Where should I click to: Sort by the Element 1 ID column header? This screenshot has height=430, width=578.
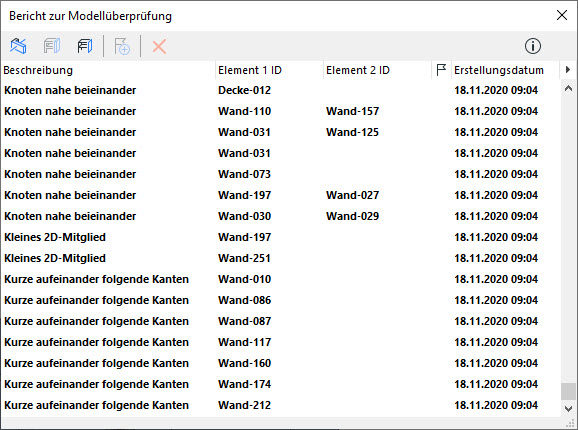[269, 70]
